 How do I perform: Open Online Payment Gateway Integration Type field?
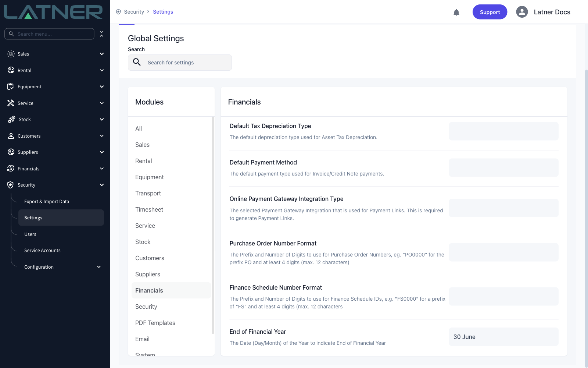(x=503, y=208)
